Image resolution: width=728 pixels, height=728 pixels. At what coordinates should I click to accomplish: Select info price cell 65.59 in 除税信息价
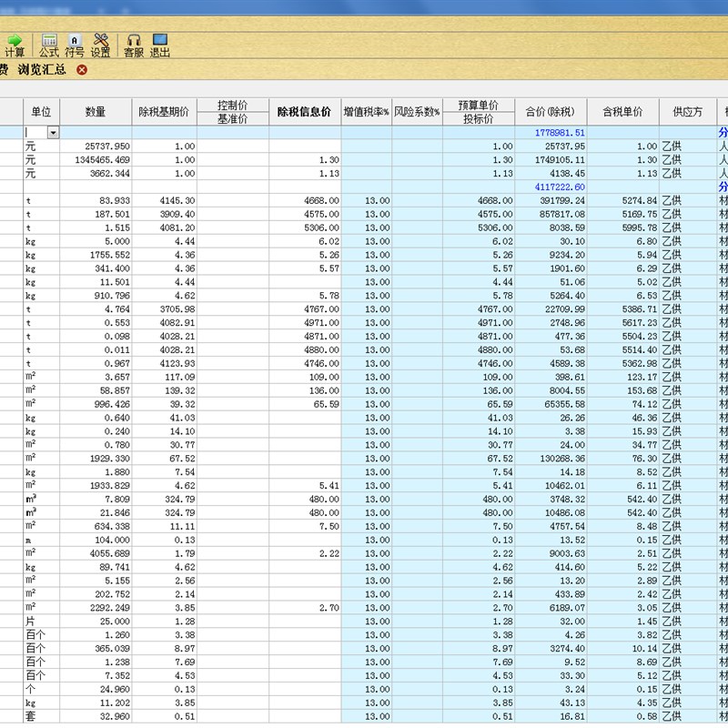(x=305, y=404)
